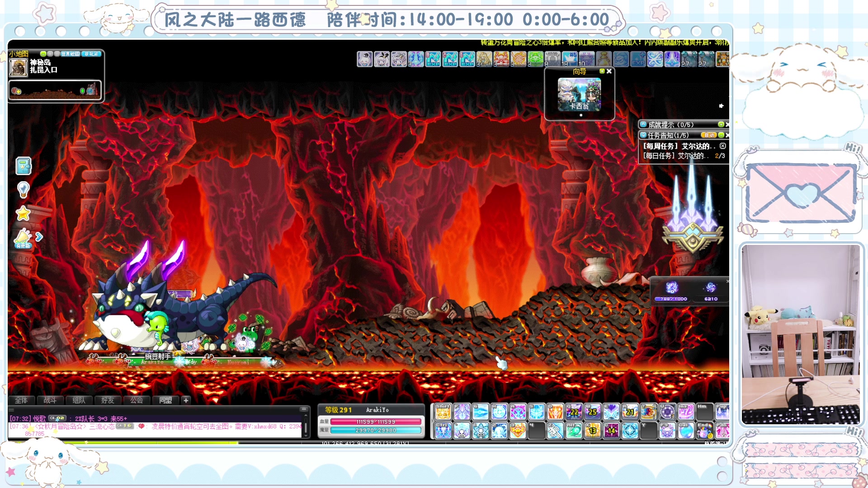Switch to the 公会 chat tab

[137, 400]
